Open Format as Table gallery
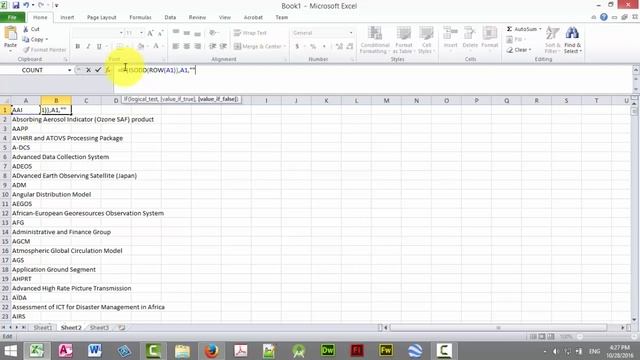640x360 pixels. point(403,40)
